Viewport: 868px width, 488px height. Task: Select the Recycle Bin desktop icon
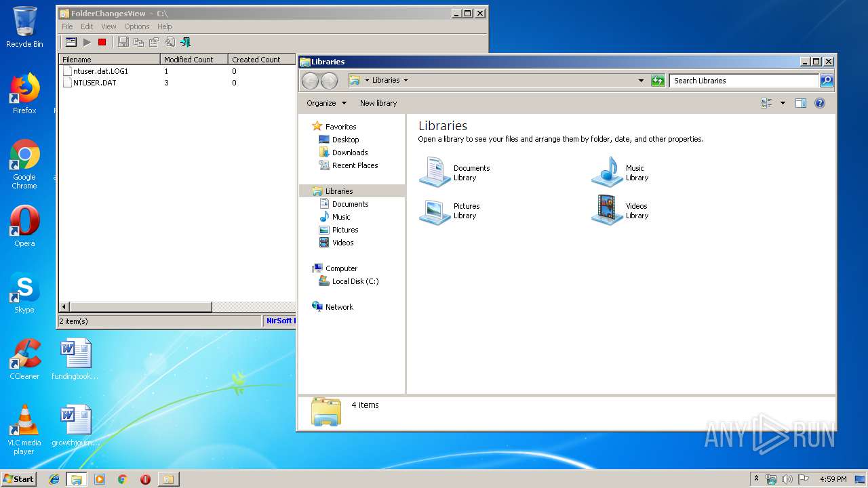[x=24, y=27]
